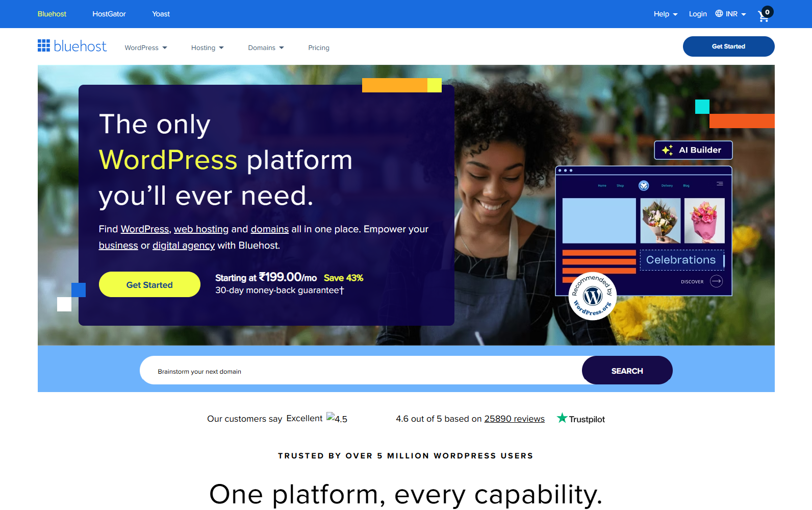The image size is (812, 510).
Task: Click the globe currency icon
Action: point(719,13)
